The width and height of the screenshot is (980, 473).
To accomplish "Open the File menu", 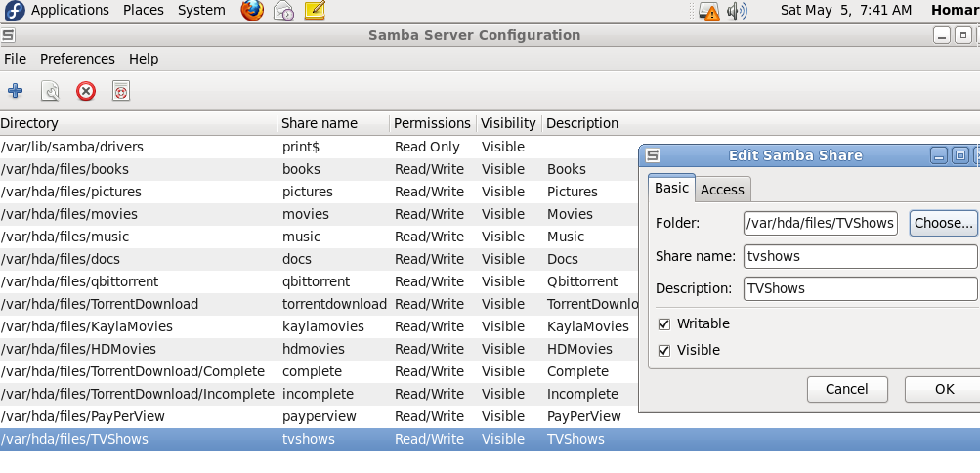I will point(15,59).
